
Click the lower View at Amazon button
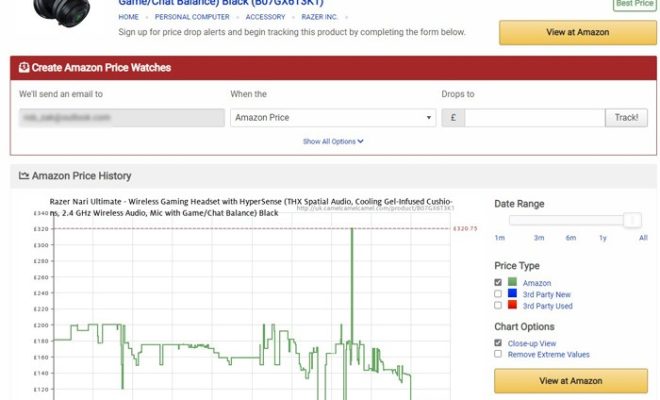pos(571,381)
